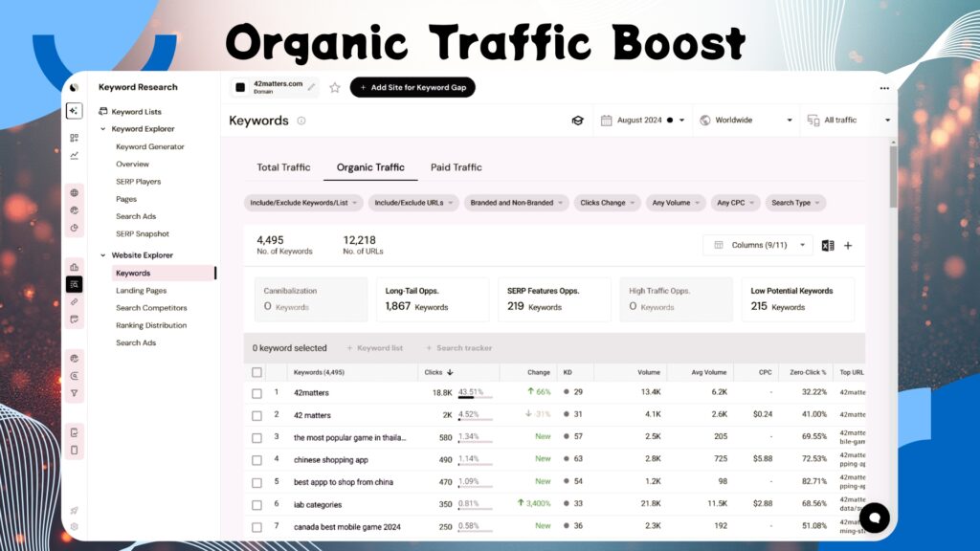Select the checkbox for iab categories row
Screen dimensions: 980x551
(x=256, y=504)
